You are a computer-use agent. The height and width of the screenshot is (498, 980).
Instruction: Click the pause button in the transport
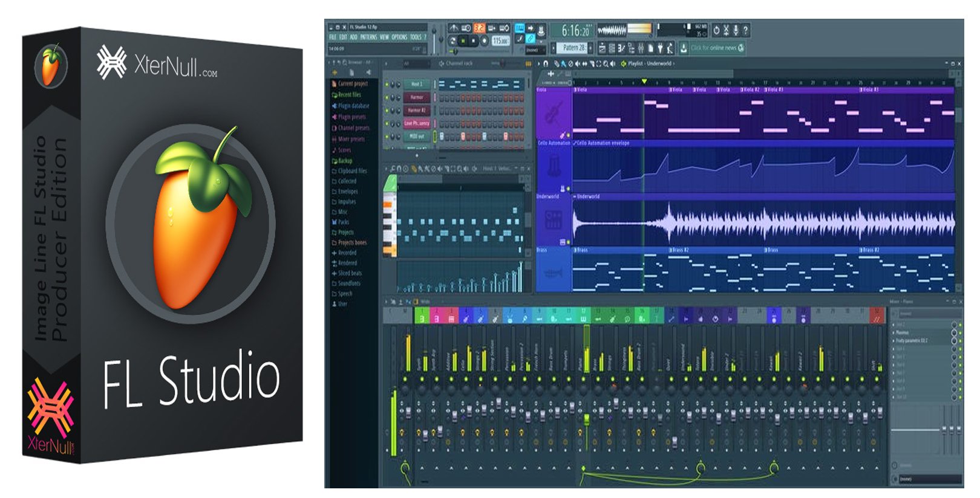coord(463,40)
